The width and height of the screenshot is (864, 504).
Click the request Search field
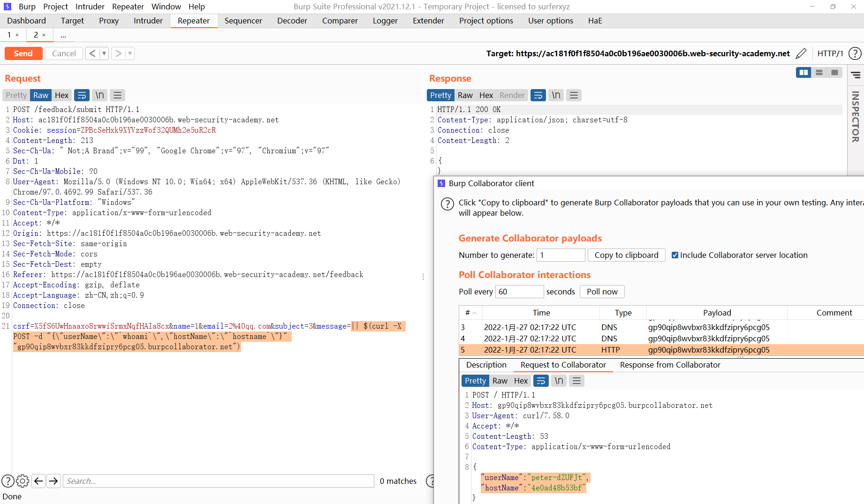[x=219, y=481]
